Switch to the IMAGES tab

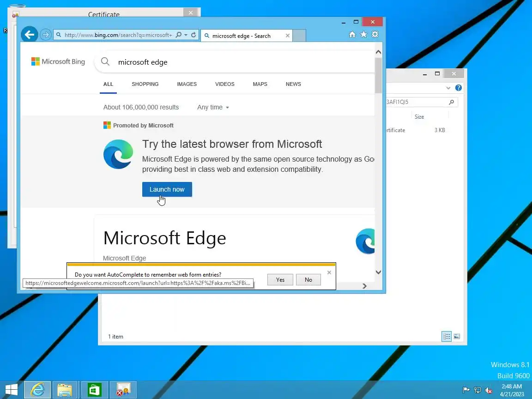pos(187,84)
